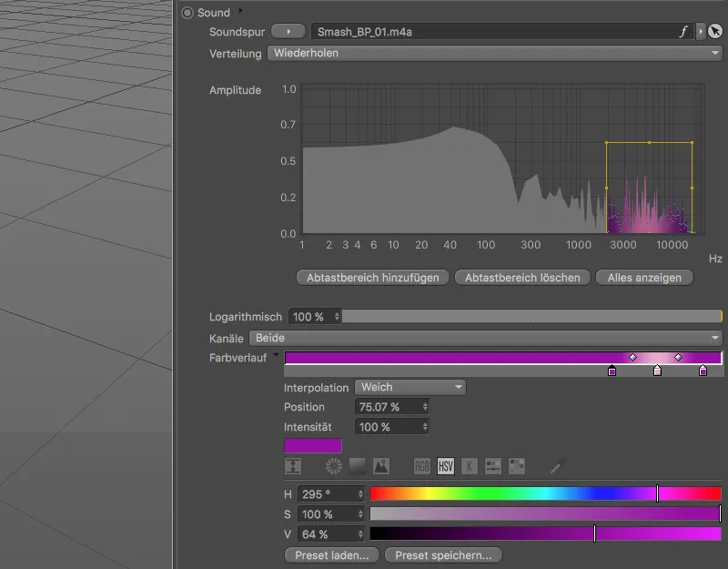
Task: Toggle Kelvin (K) color mode
Action: tap(470, 466)
